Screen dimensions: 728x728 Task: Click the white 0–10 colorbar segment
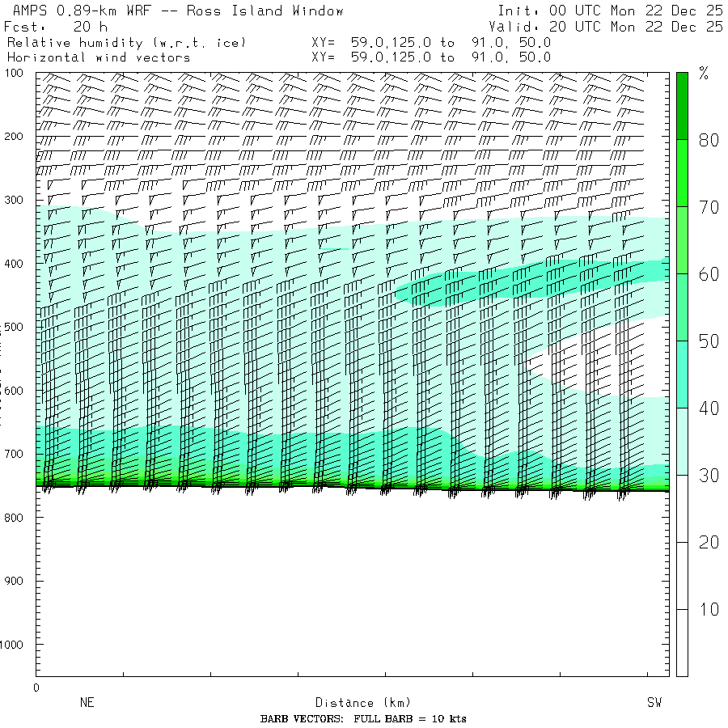coord(682,642)
